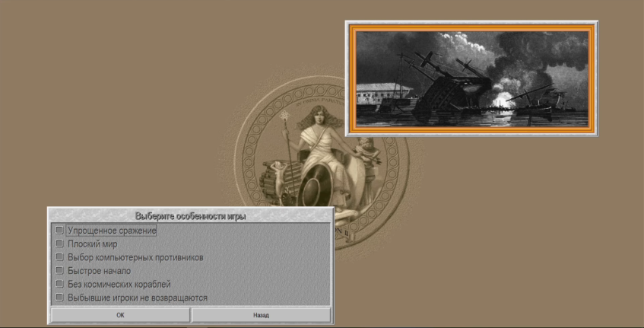Check Выбор компьютерных противников option box
Screen dimensions: 644x328
59,257
